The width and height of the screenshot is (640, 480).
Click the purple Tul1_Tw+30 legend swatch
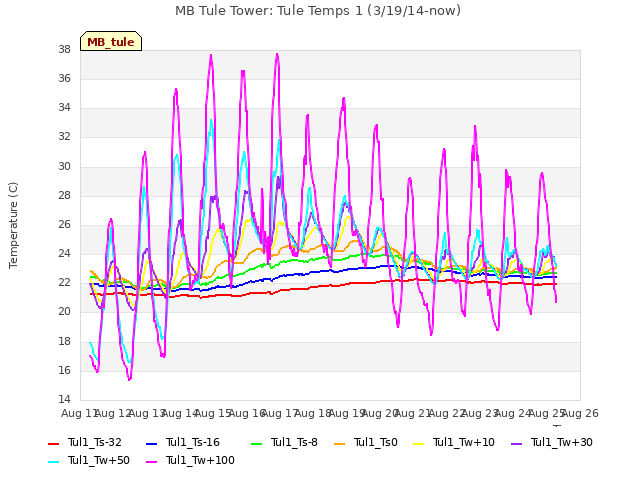[x=516, y=443]
